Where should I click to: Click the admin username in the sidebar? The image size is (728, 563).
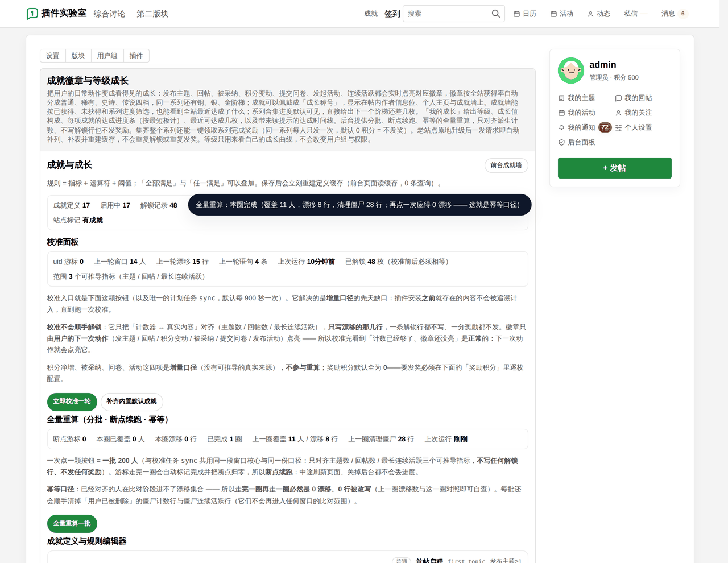pyautogui.click(x=603, y=65)
